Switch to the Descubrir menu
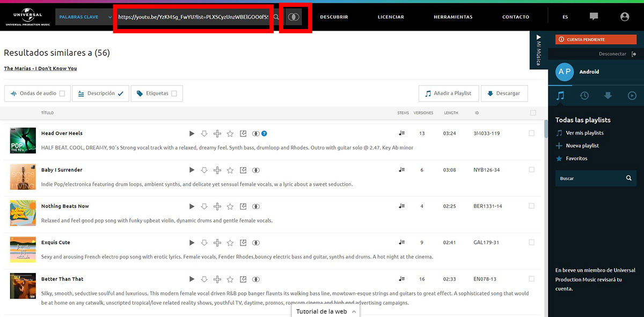This screenshot has width=644, height=317. pyautogui.click(x=334, y=17)
